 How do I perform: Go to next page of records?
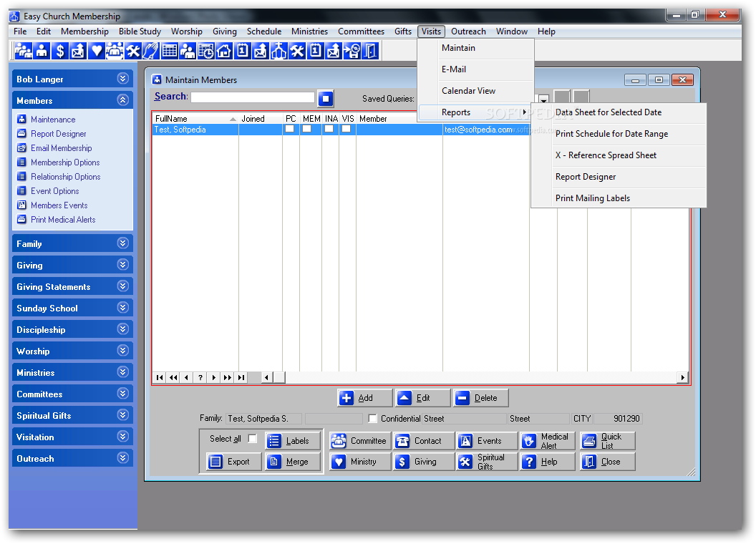tap(228, 378)
